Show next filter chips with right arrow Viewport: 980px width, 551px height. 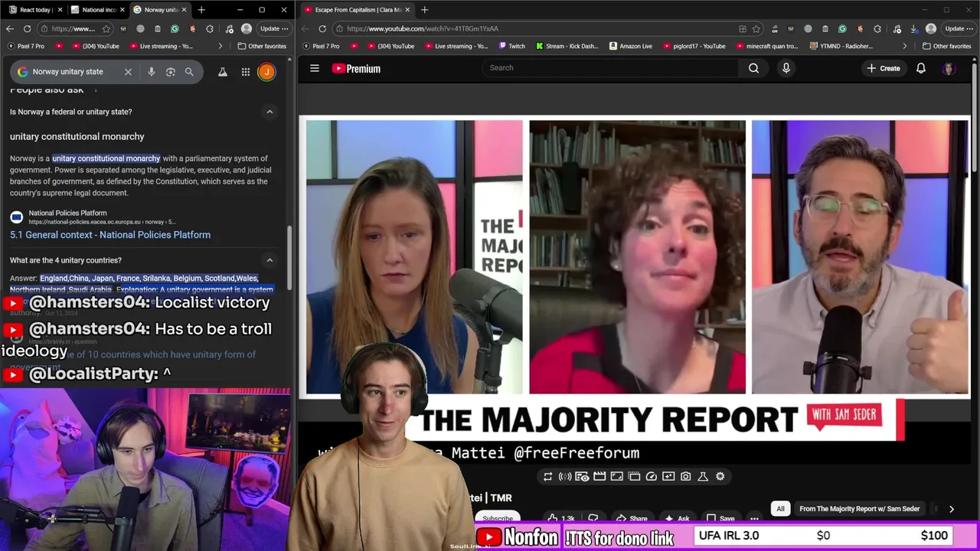951,509
